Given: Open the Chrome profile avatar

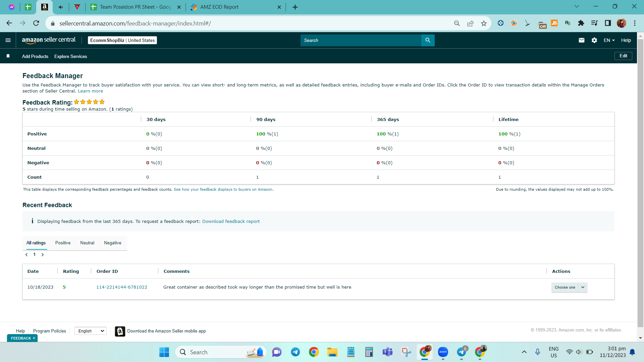Looking at the screenshot, I should pos(621,23).
